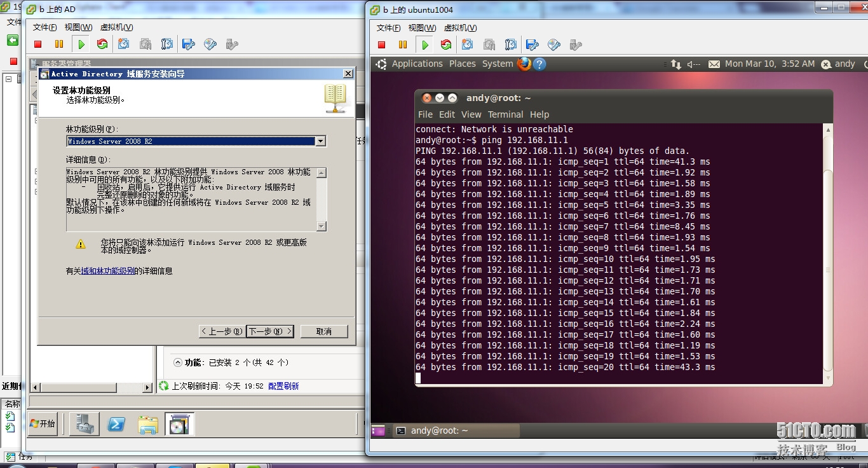Image resolution: width=868 pixels, height=468 pixels.
Task: Click revert snapshot icon in ubuntu1004 toolbar
Action: 489,45
